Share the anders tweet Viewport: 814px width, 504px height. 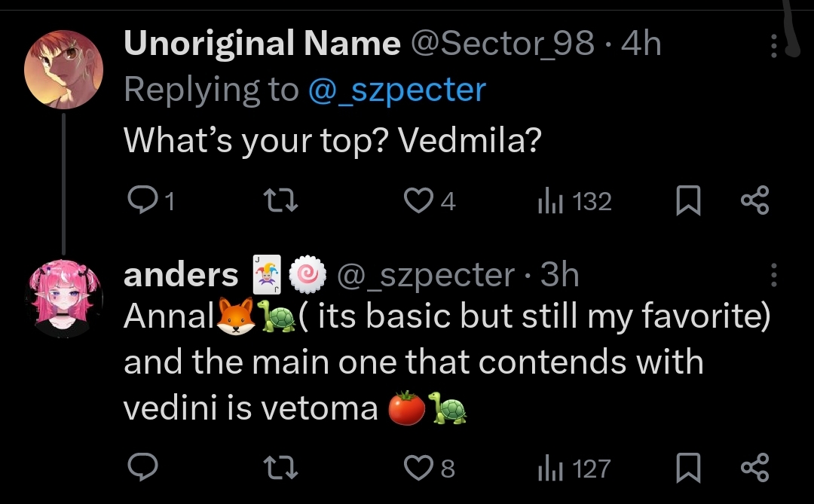(x=754, y=469)
